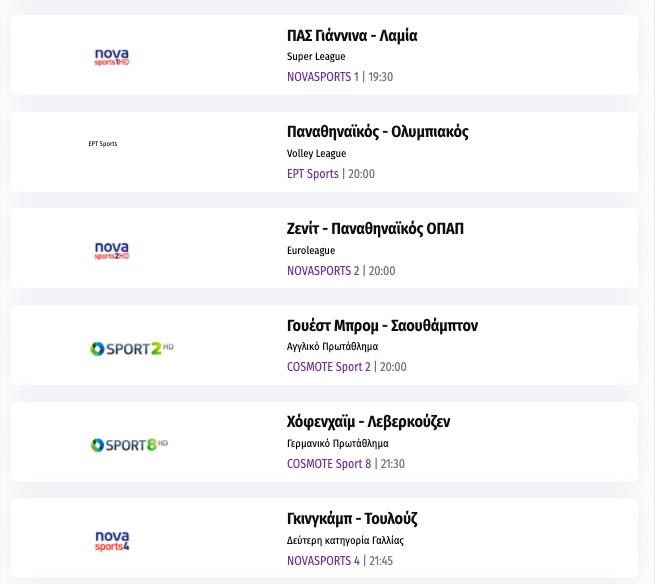Click the Cosmote Sport 8 HD logo

point(130,444)
